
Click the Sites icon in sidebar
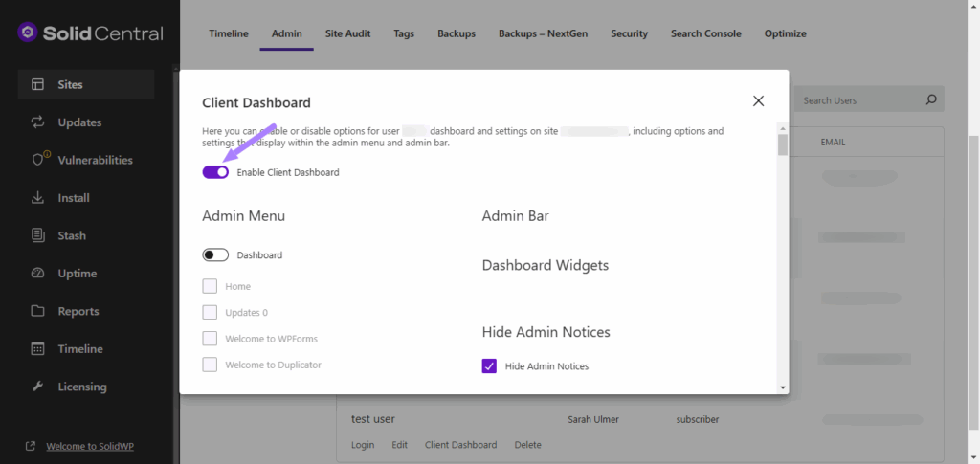click(x=38, y=84)
